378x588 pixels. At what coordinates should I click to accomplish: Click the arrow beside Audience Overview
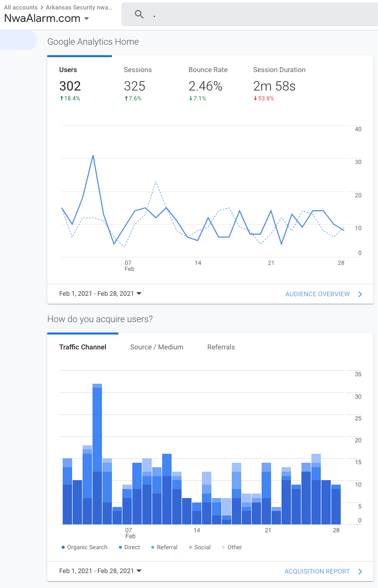[x=361, y=294]
